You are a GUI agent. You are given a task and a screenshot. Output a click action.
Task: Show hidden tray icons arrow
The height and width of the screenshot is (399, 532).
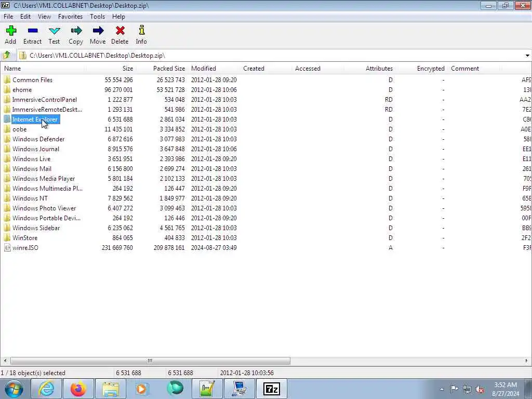pos(442,390)
